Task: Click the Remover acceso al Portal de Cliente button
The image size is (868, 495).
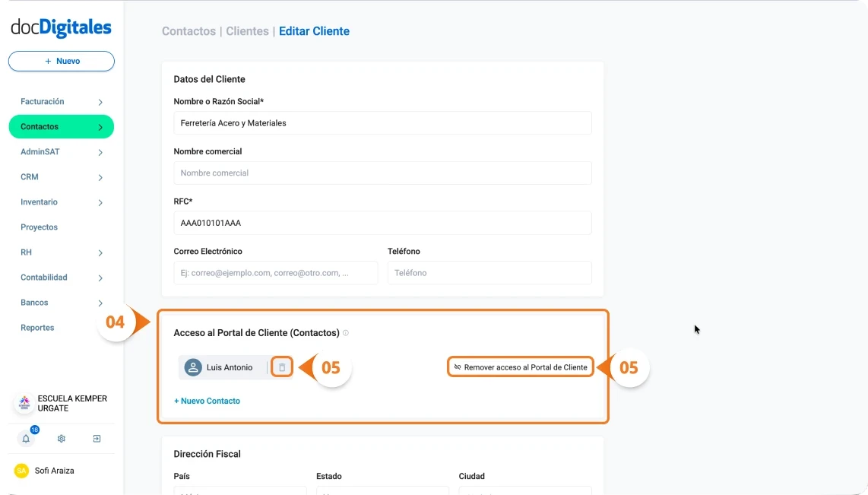Action: (x=520, y=366)
